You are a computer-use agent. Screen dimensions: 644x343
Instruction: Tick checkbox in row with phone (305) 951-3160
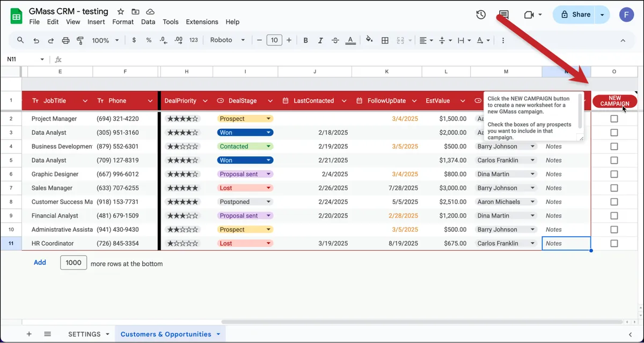coord(614,133)
